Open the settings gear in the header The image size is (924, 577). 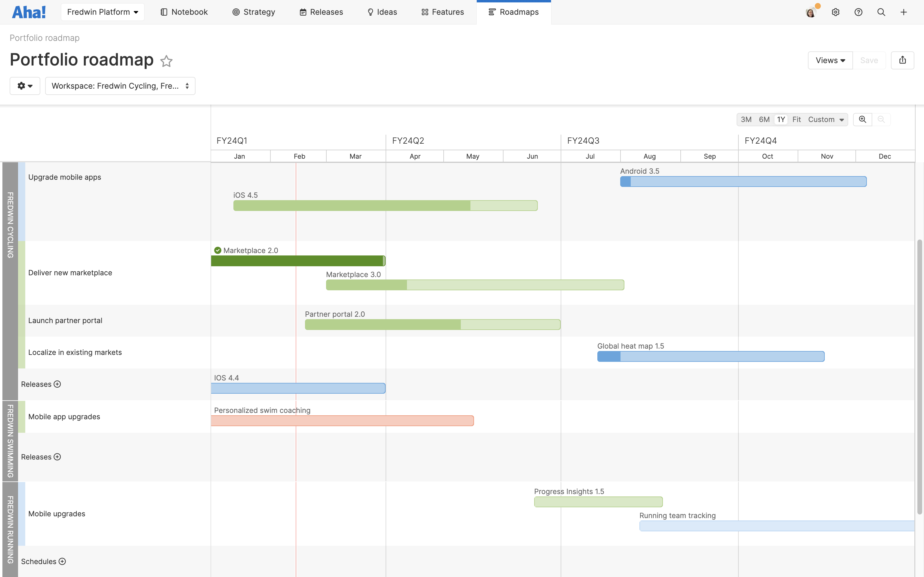[835, 12]
